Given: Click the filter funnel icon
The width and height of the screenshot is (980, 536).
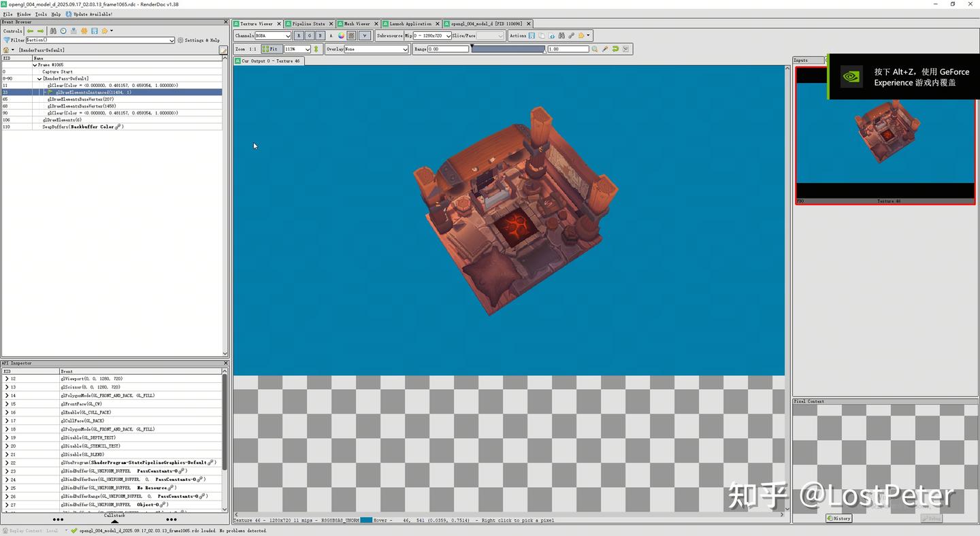Looking at the screenshot, I should (7, 40).
